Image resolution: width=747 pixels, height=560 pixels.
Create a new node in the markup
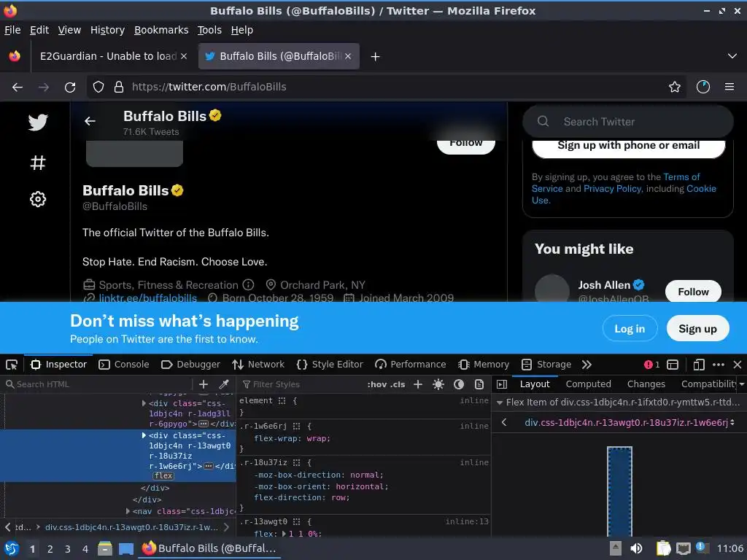point(204,384)
